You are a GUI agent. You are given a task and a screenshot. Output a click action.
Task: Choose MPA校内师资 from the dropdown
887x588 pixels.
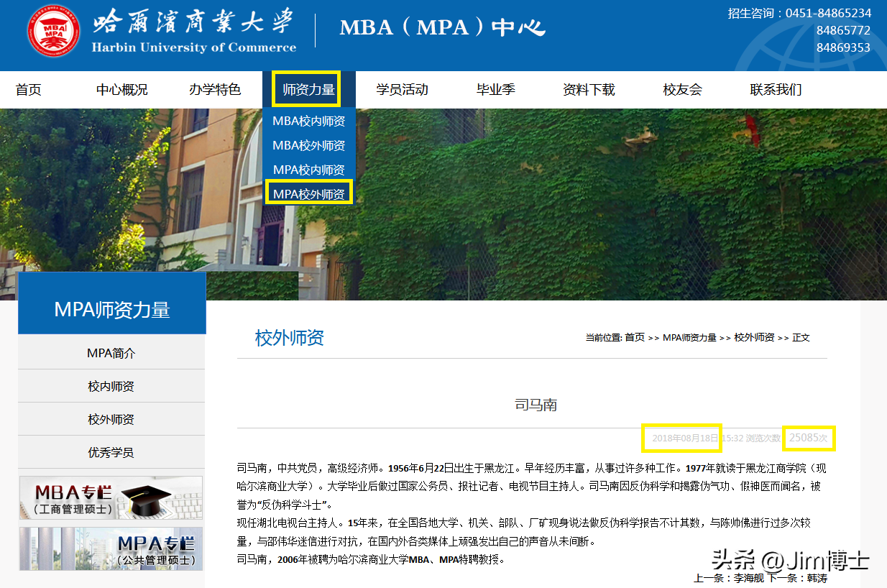click(309, 170)
